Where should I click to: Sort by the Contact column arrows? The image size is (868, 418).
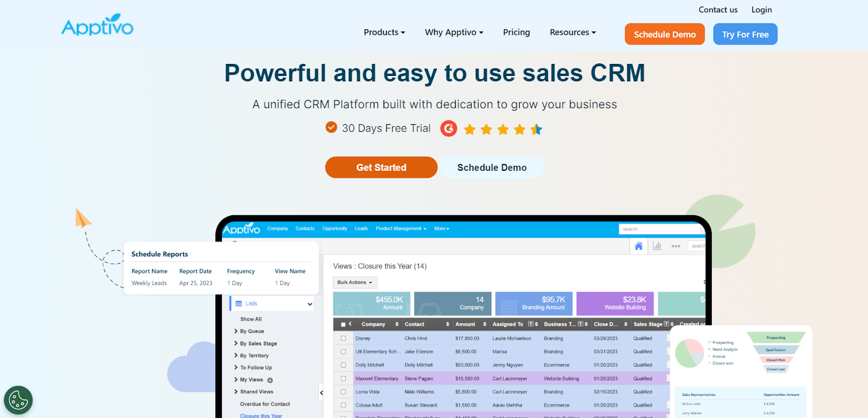[448, 324]
